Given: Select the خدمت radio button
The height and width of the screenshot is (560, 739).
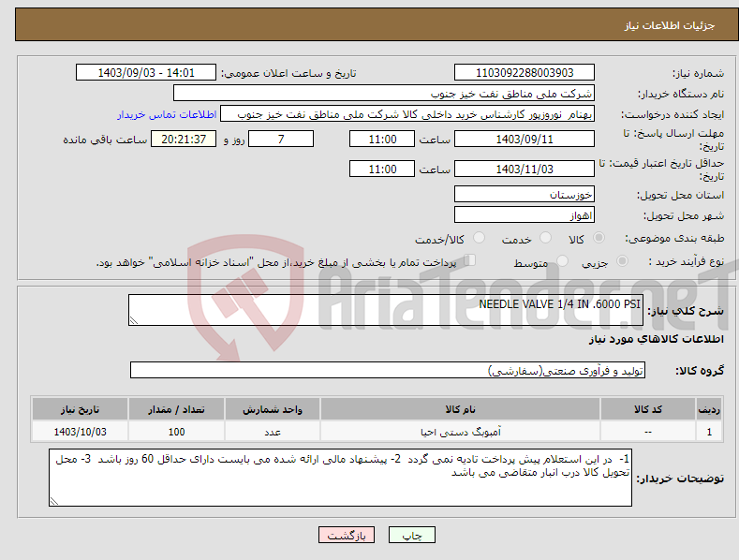Looking at the screenshot, I should point(545,238).
